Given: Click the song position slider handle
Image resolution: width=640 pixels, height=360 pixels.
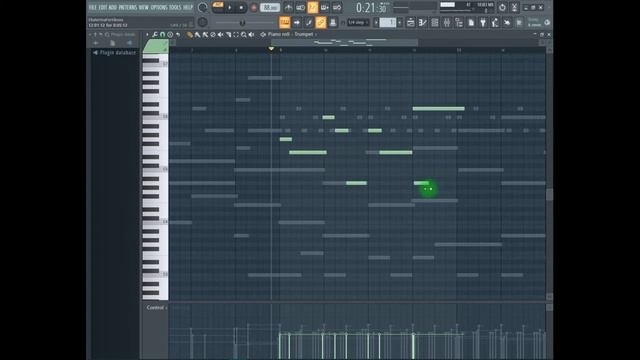Looking at the screenshot, I should tap(242, 22).
